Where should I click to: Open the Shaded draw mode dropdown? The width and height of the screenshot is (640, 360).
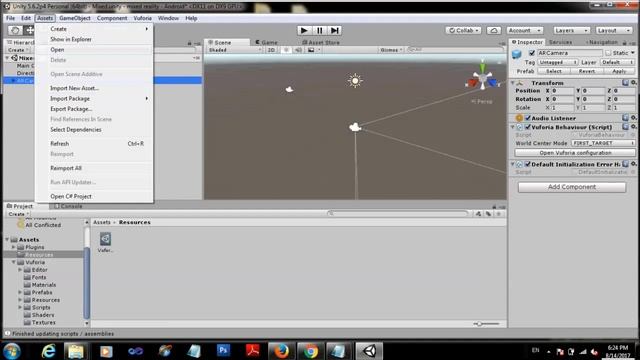[x=235, y=50]
